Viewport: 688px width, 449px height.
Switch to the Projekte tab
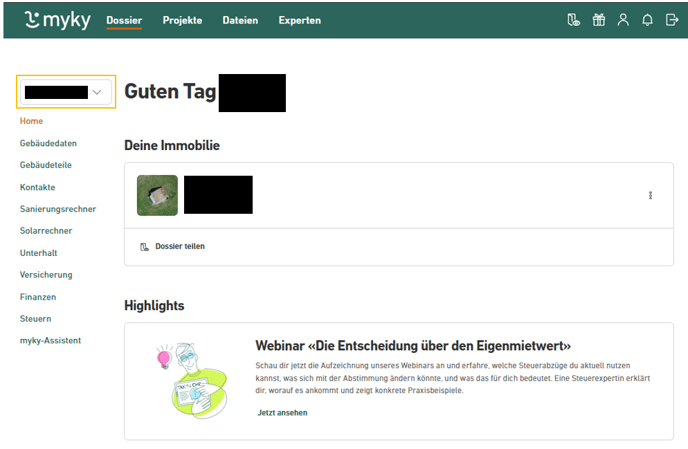182,20
